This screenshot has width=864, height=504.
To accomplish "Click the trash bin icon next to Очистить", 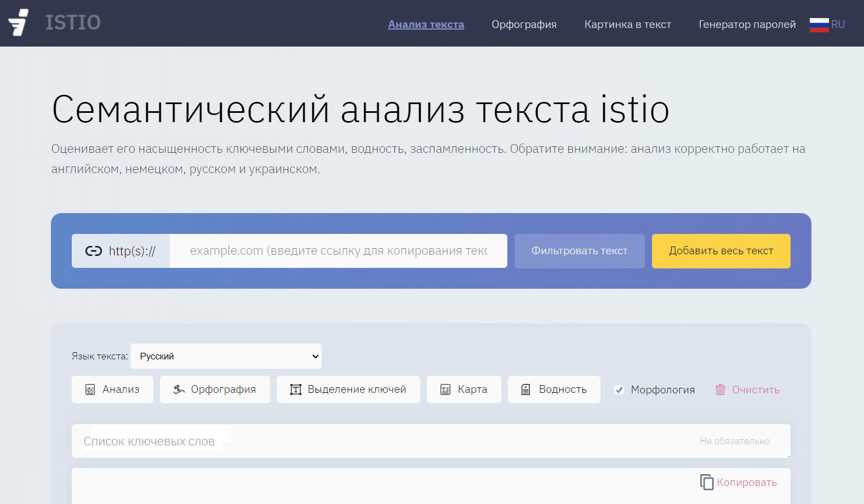I will (x=720, y=390).
